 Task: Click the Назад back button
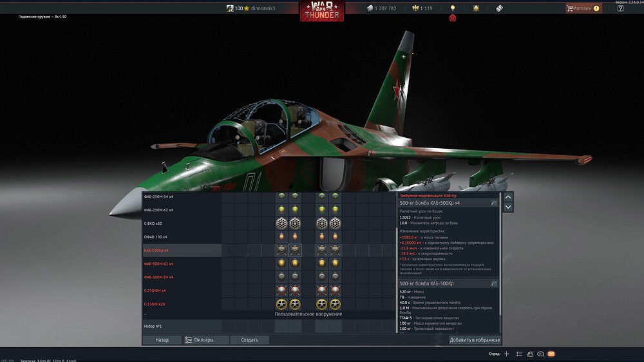162,340
